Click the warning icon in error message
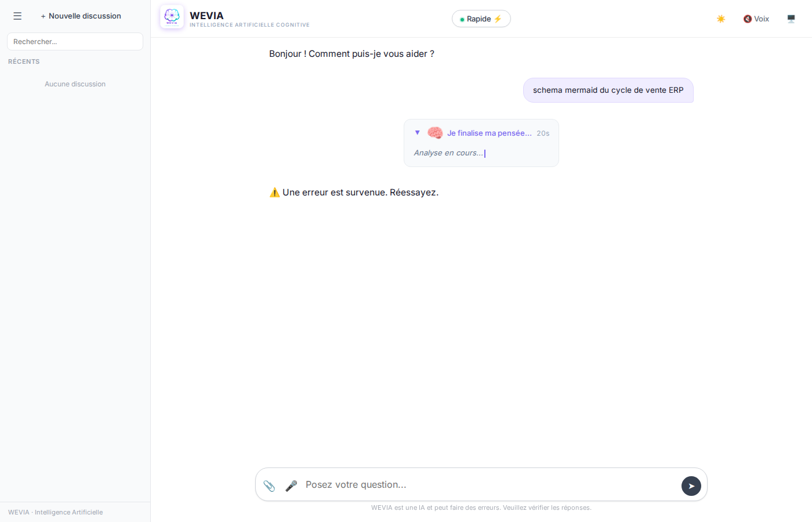The width and height of the screenshot is (812, 522). click(x=275, y=193)
